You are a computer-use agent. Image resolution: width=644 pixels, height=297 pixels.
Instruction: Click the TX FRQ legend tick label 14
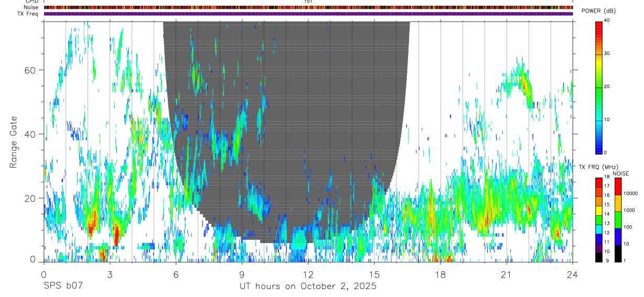point(607,214)
